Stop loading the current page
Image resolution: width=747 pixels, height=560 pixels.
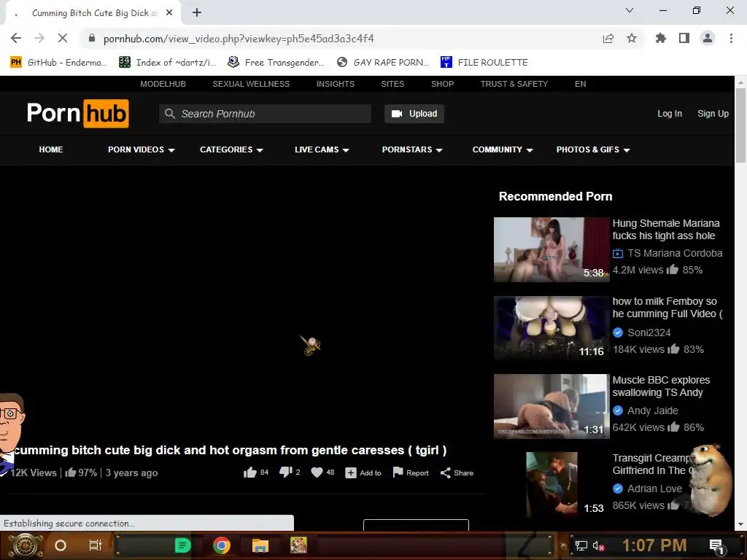point(63,38)
